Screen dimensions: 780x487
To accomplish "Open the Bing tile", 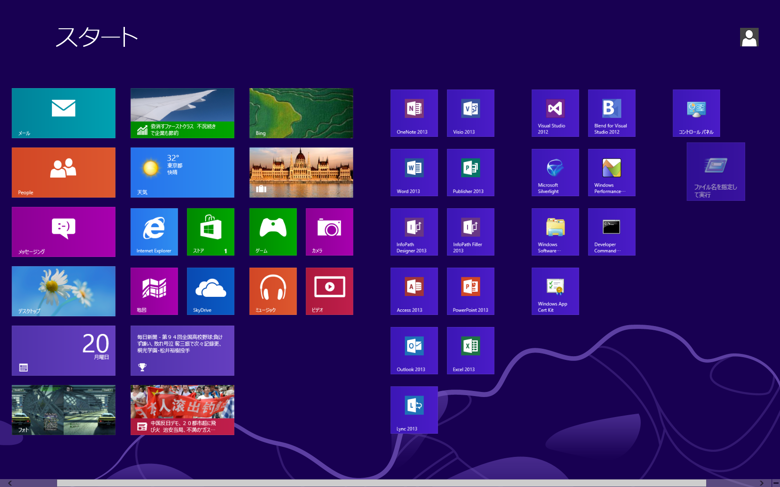I will click(301, 113).
